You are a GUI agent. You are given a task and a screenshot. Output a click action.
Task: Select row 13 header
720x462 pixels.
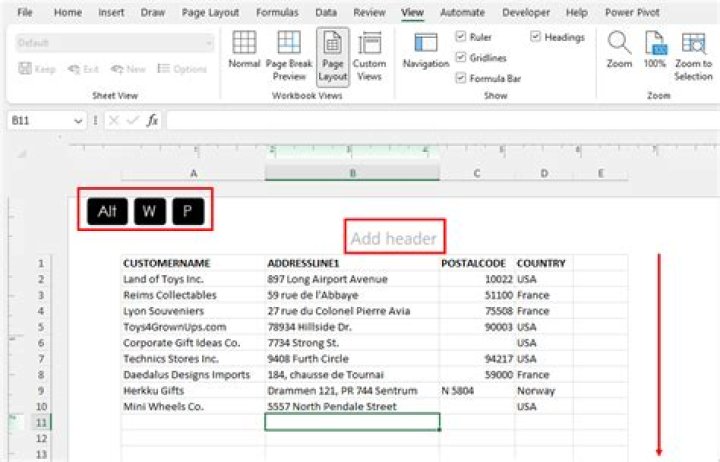pos(41,454)
